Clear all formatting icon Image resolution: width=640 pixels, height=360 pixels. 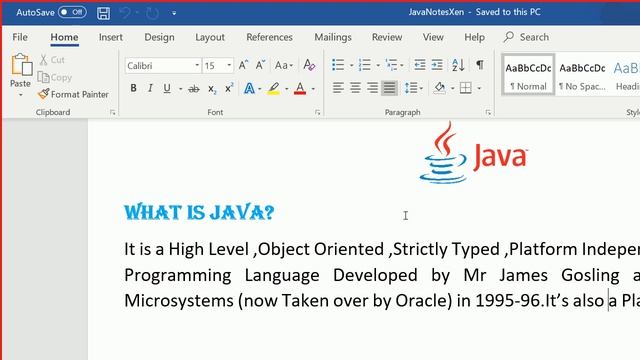pyautogui.click(x=309, y=65)
